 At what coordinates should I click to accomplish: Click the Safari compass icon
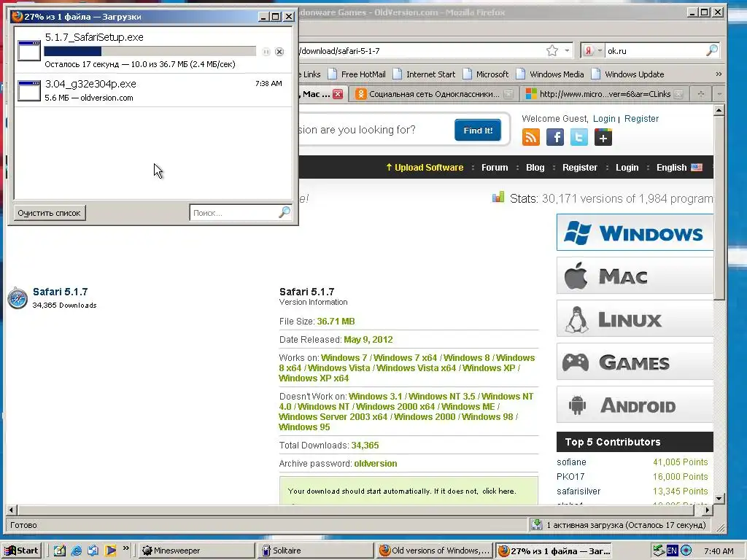coord(18,298)
